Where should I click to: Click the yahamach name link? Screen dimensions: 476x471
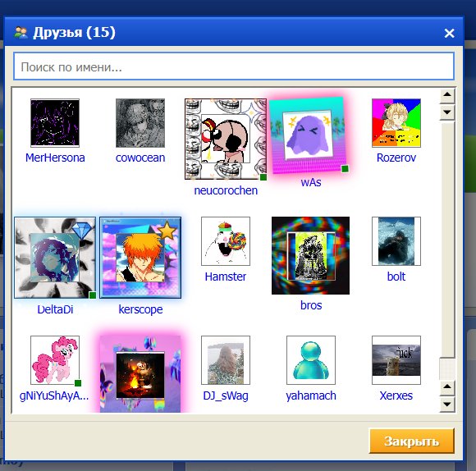[x=311, y=396]
